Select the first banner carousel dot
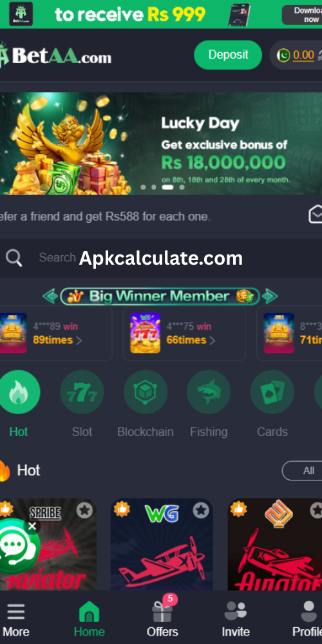The image size is (322, 644). click(x=144, y=187)
